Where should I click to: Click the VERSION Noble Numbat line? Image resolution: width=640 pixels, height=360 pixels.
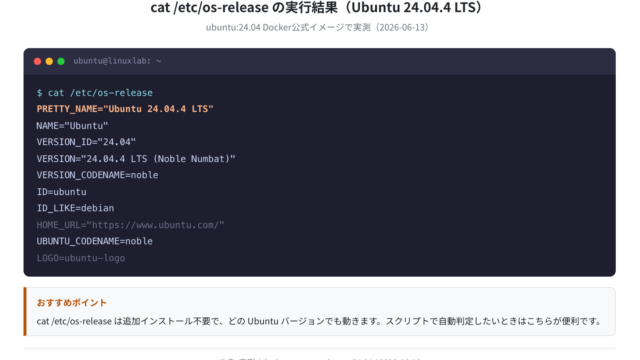point(136,159)
